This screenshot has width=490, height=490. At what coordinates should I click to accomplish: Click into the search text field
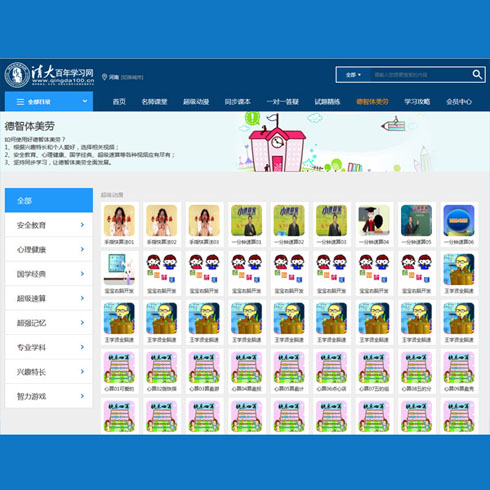point(420,75)
